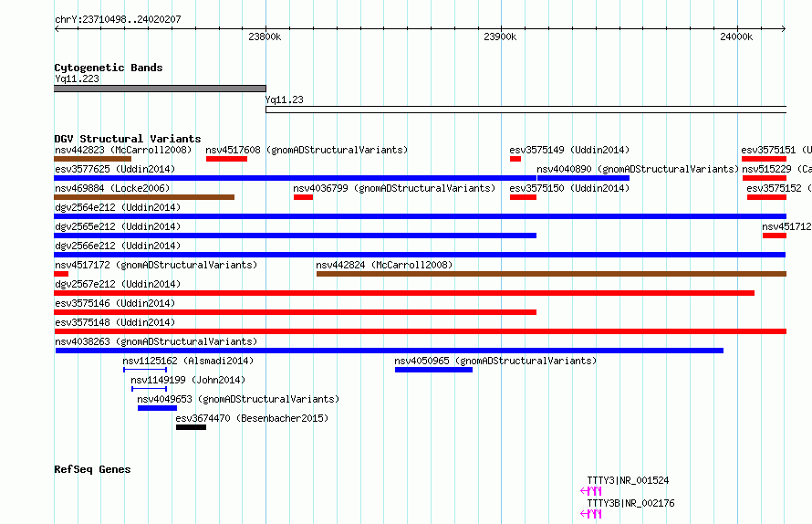Select nsv4036799 (gnomADStructuralVariants) label
Image resolution: width=812 pixels, height=524 pixels.
[394, 188]
